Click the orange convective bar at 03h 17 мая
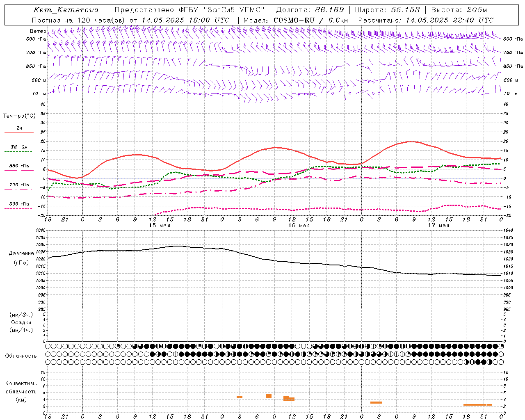The width and height of the screenshot is (525, 420). tap(376, 402)
